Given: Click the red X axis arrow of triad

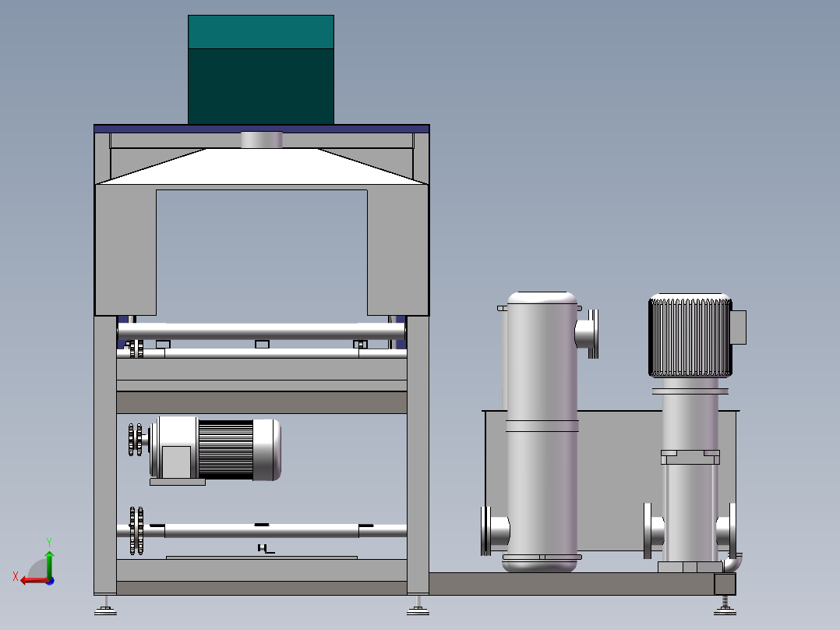Looking at the screenshot, I should pos(34,580).
